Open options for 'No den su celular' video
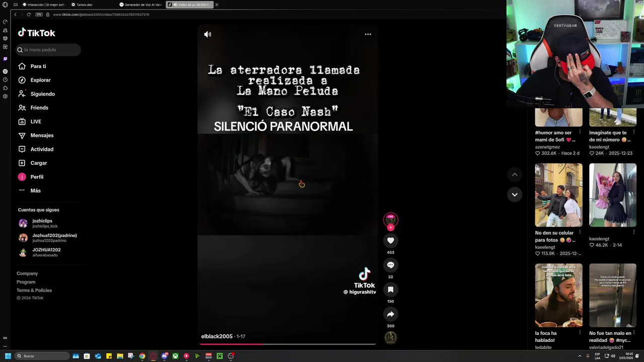Screen dimensions: 644x362 pos(580,233)
